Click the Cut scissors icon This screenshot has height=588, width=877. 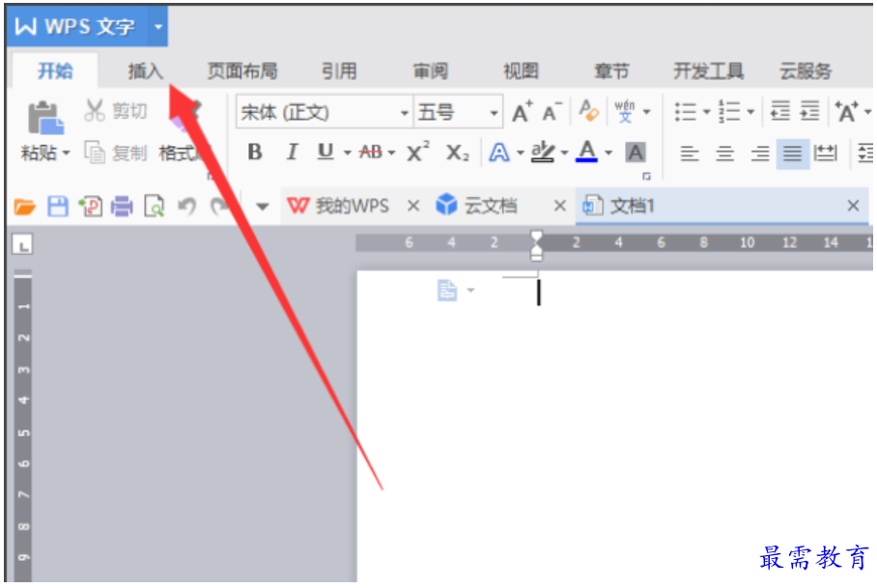click(94, 111)
